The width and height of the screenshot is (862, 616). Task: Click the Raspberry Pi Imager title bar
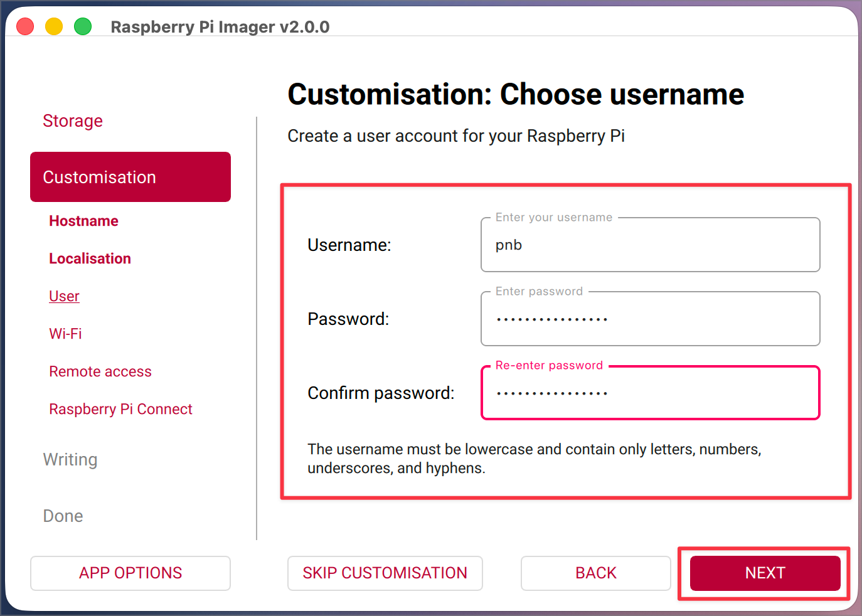tap(219, 26)
